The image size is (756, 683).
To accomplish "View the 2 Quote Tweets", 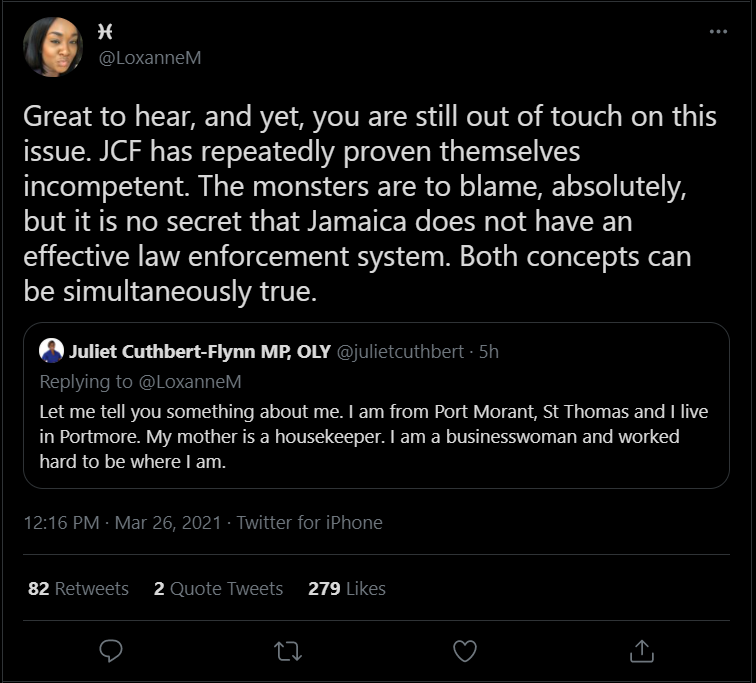I will pyautogui.click(x=218, y=588).
